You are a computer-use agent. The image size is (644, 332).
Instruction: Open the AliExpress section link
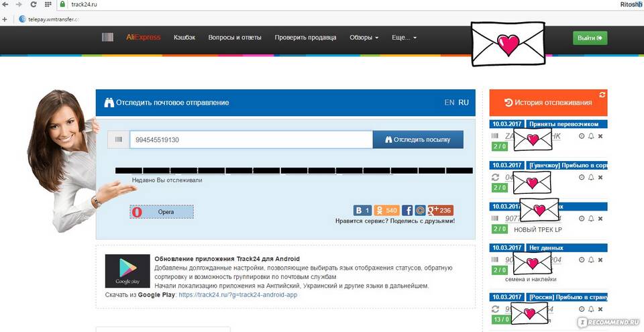pyautogui.click(x=144, y=37)
